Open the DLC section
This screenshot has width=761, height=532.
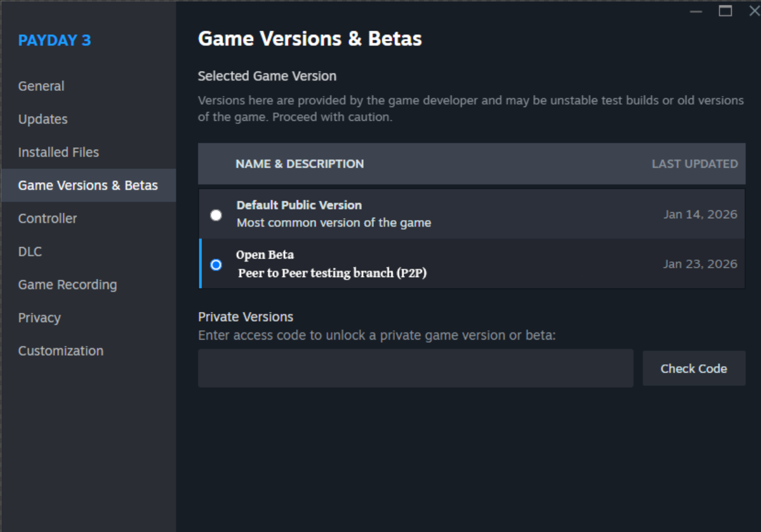(30, 251)
